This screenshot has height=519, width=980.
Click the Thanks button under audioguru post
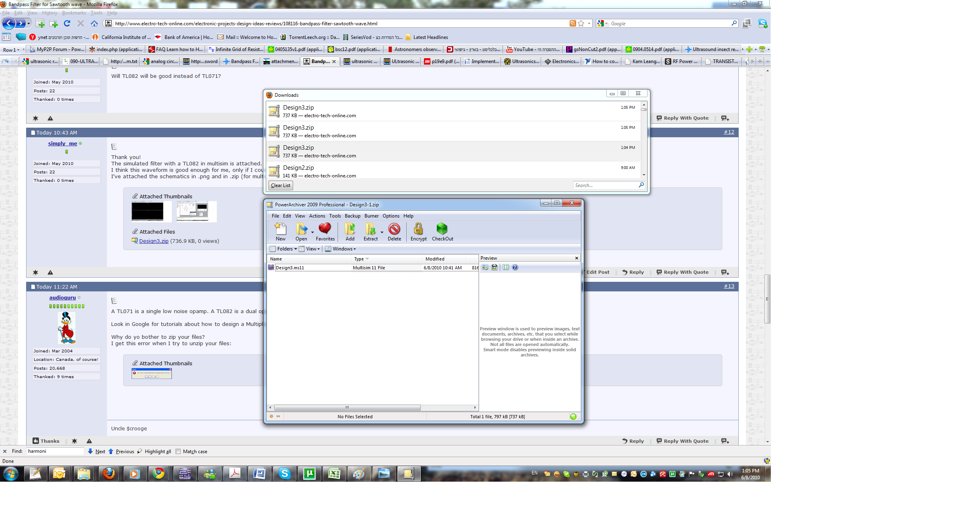coord(46,441)
